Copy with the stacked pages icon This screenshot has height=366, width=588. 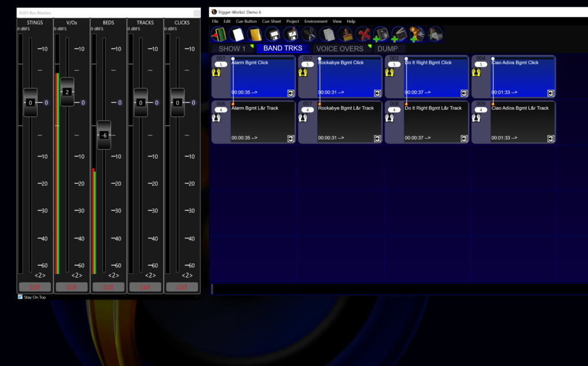click(x=327, y=34)
